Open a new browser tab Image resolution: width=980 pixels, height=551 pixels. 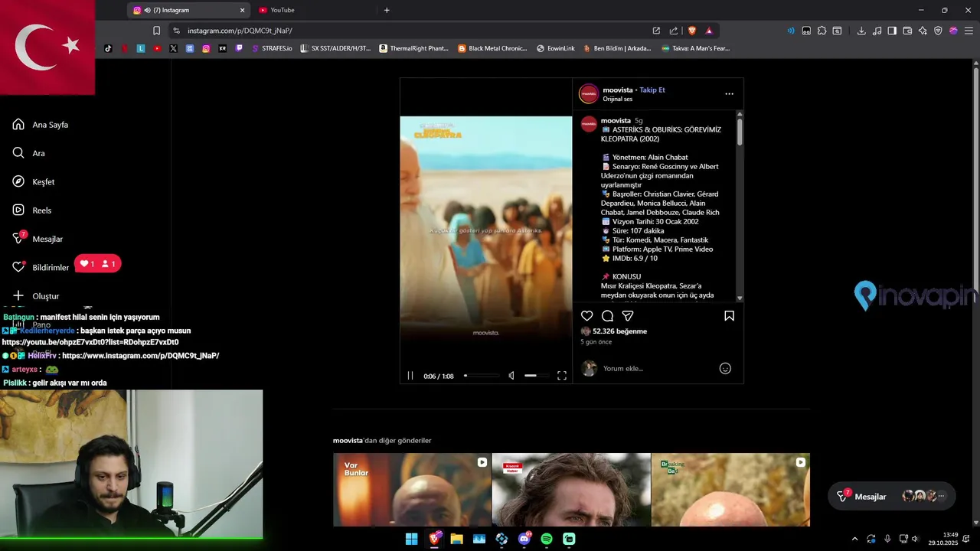(387, 10)
